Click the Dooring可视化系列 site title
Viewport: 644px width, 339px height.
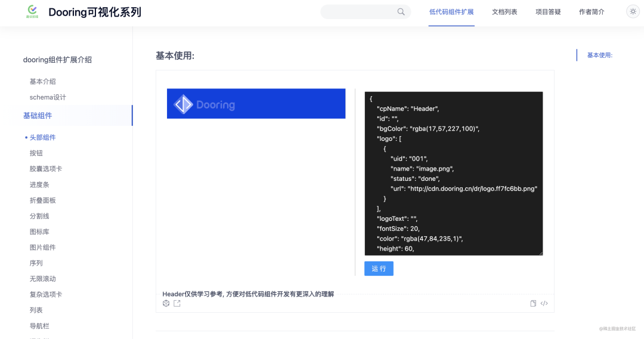point(95,12)
